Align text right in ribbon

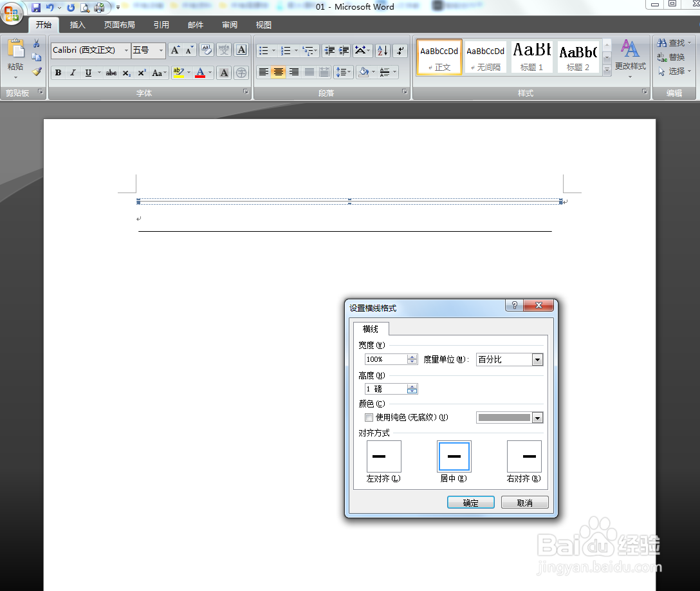click(294, 72)
